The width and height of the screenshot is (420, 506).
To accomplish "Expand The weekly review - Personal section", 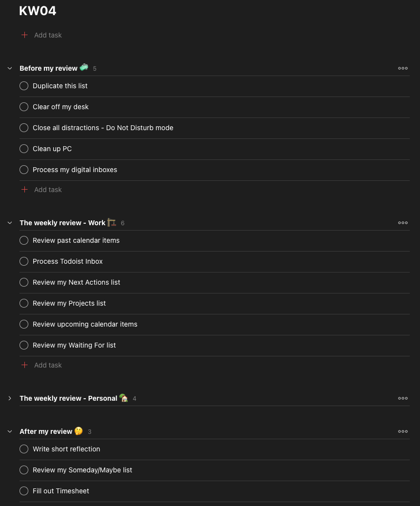I will click(10, 399).
